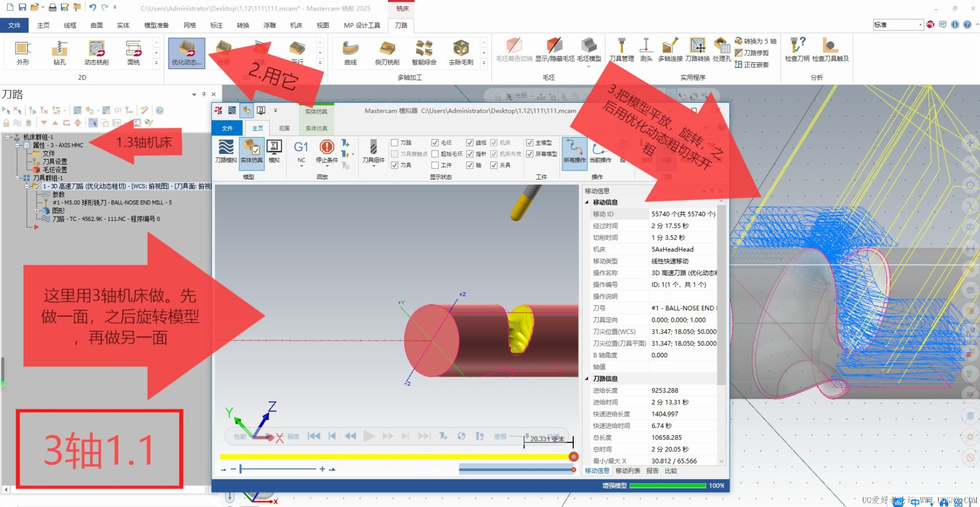Click the info panel vertical scrollbar
The width and height of the screenshot is (980, 507).
(721, 331)
